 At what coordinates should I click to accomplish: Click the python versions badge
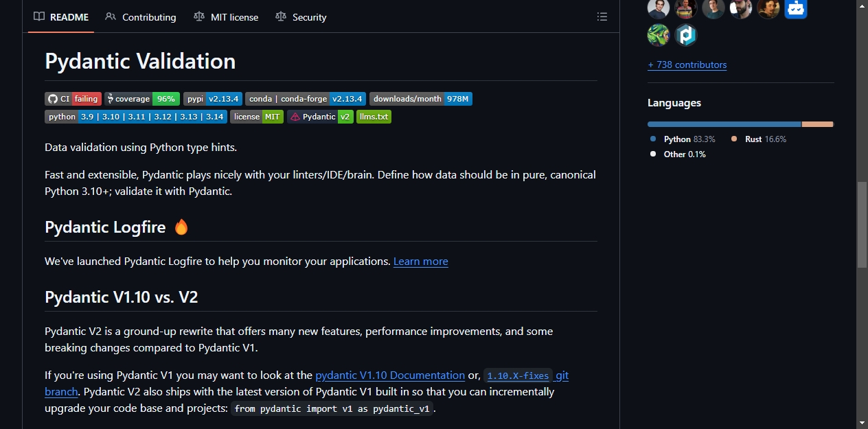136,117
